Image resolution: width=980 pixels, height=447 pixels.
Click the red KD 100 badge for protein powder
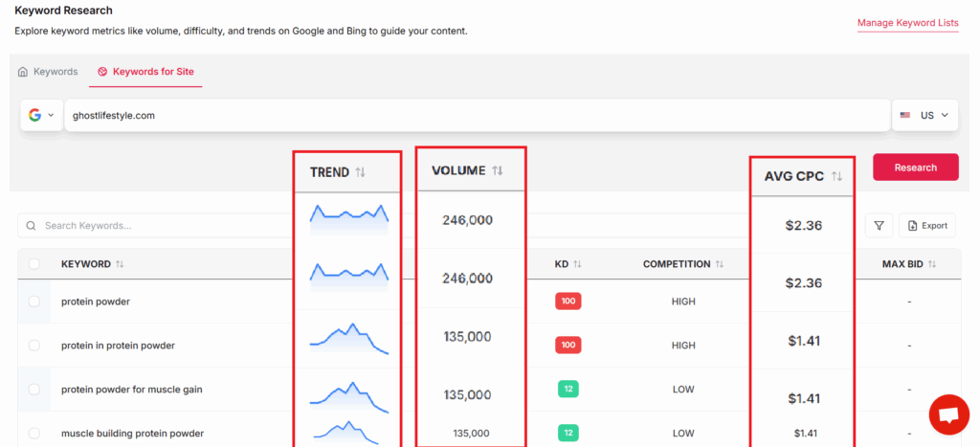(x=568, y=302)
